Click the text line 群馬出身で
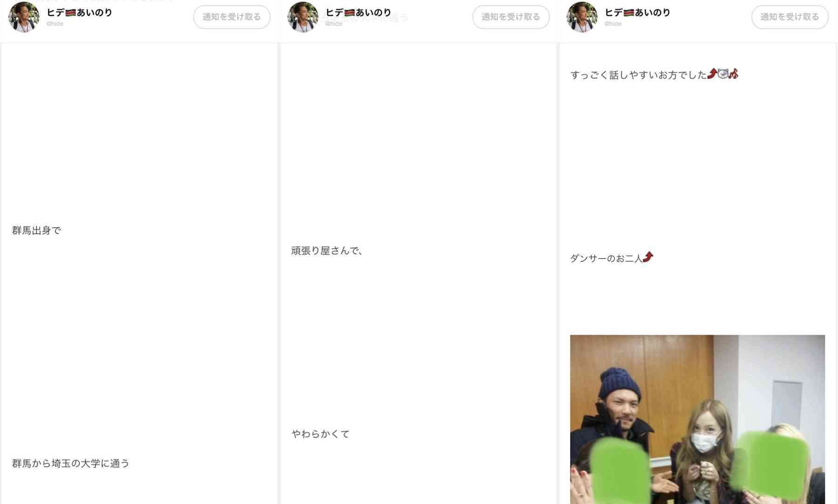838x504 pixels. [x=36, y=230]
